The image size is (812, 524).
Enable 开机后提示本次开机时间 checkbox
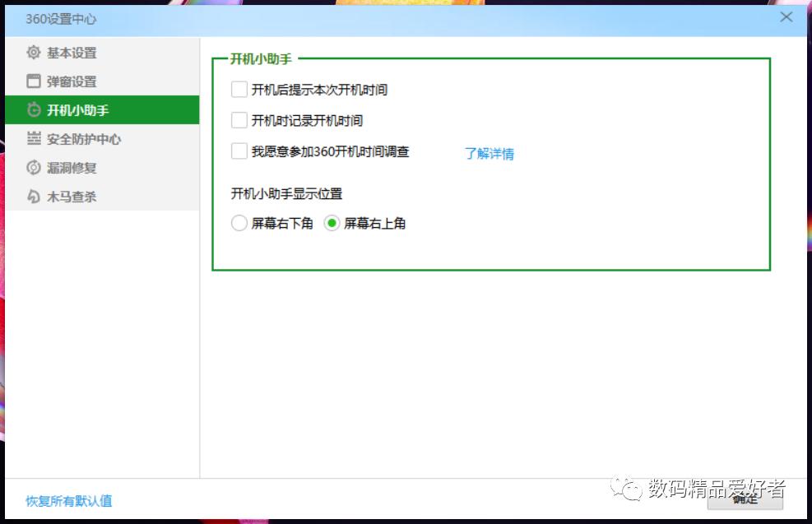coord(239,89)
